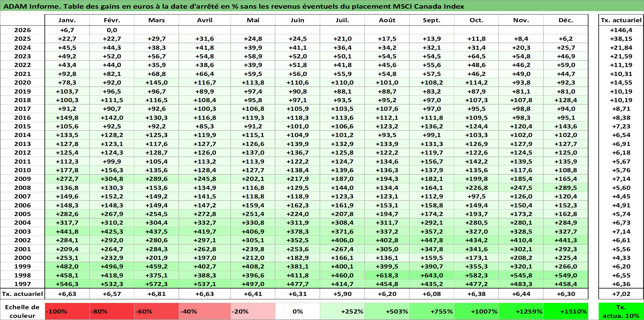Select the 'Janv.' column header
The width and height of the screenshot is (644, 320).
coord(67,20)
